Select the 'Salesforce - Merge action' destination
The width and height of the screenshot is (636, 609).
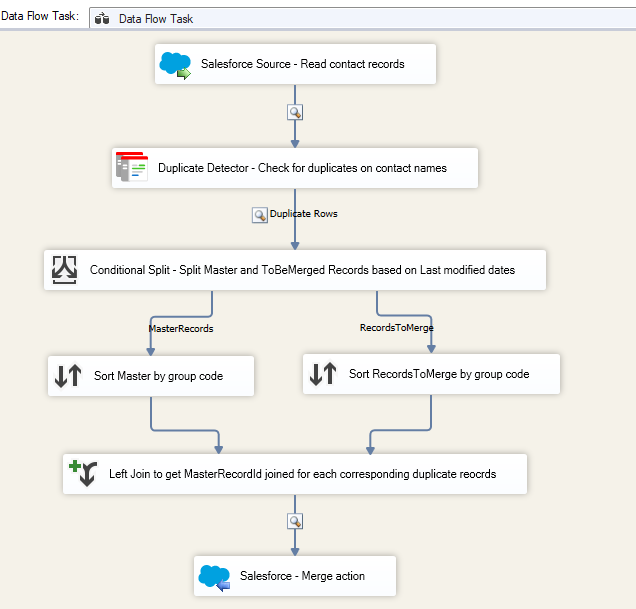coord(302,576)
